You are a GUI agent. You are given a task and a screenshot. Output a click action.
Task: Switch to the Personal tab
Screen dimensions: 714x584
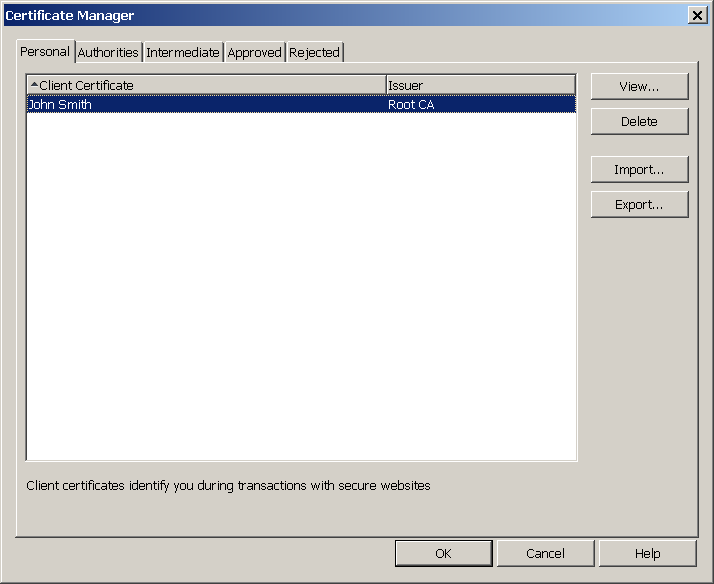45,52
